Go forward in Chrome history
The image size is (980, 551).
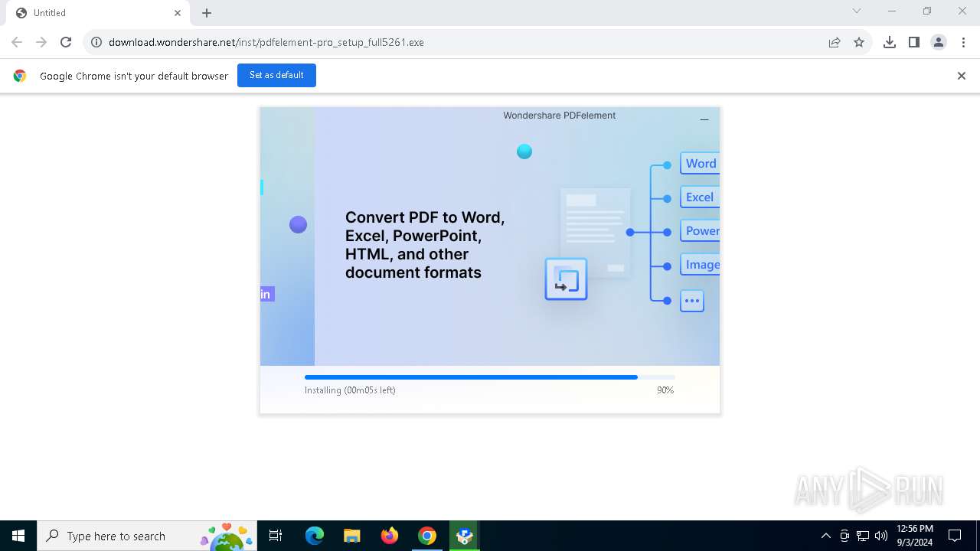41,42
